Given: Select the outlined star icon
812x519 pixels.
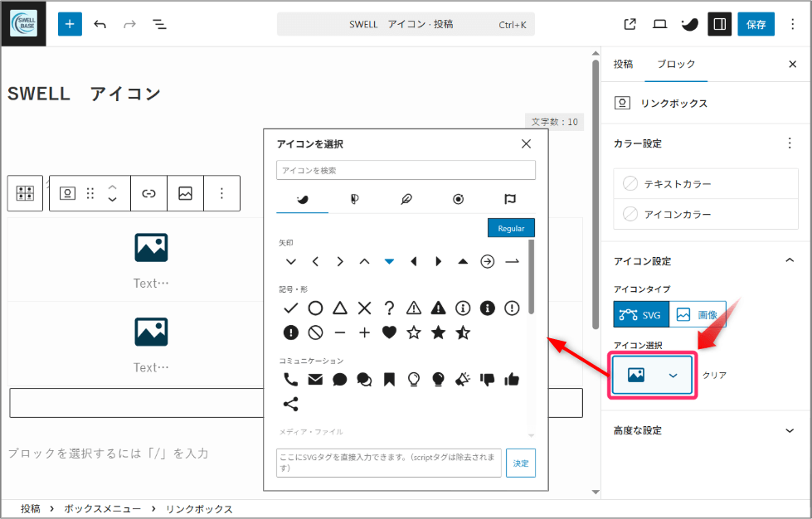Looking at the screenshot, I should click(x=414, y=332).
